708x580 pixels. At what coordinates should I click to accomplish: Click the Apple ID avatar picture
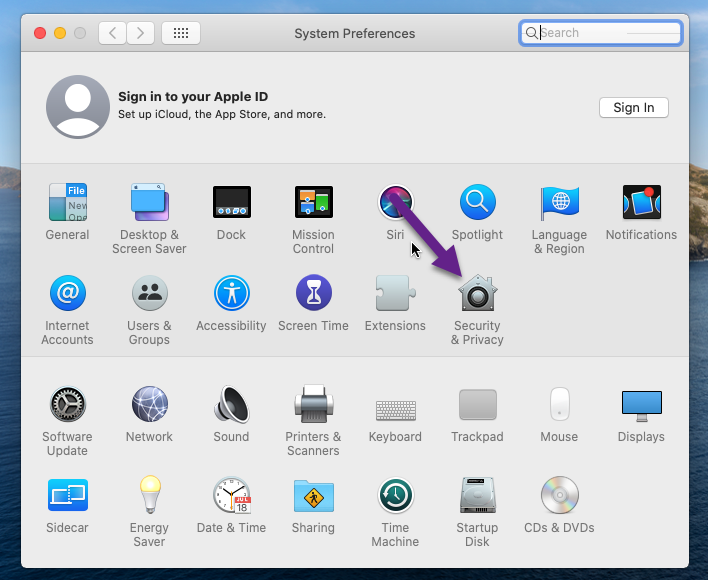click(x=78, y=107)
